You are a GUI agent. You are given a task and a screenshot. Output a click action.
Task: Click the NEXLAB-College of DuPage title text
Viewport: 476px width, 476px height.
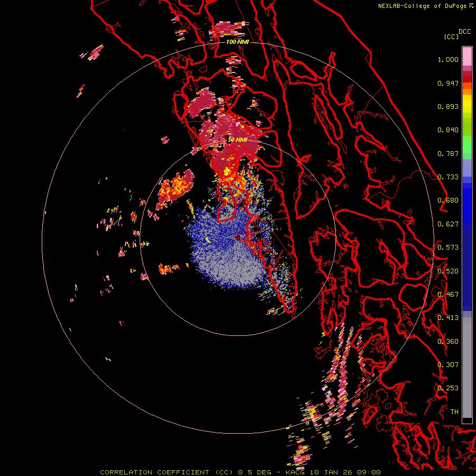coord(423,6)
